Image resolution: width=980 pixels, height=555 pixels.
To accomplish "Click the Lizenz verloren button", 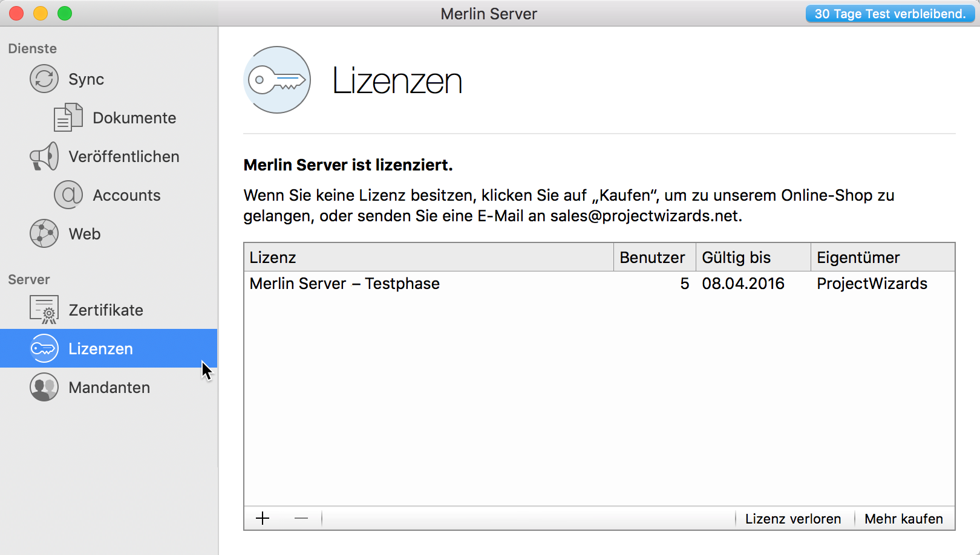I will coord(793,519).
